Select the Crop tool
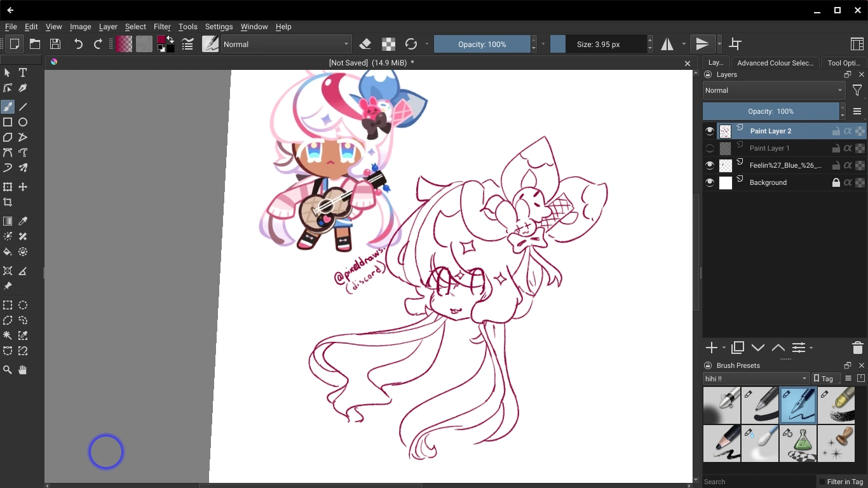 coord(8,202)
